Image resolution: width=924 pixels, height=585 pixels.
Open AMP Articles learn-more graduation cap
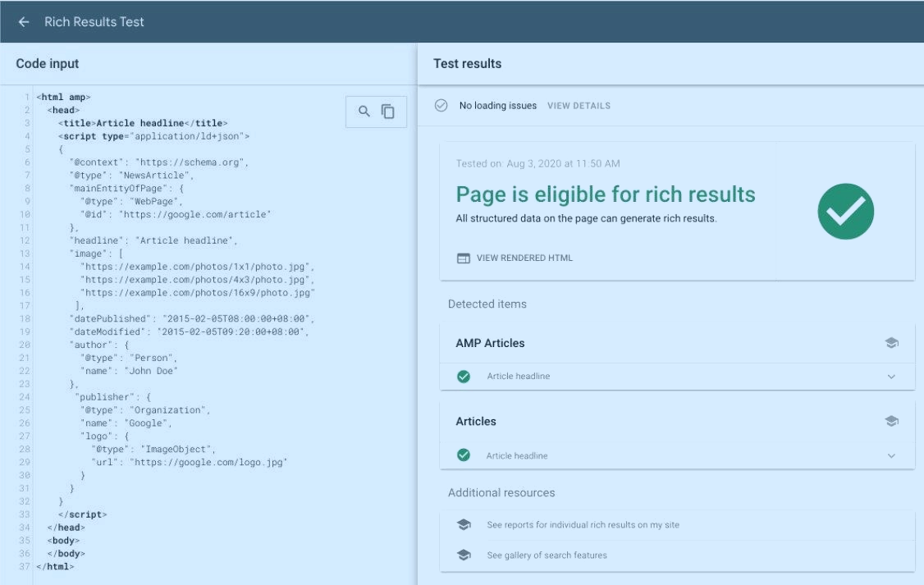pos(892,343)
